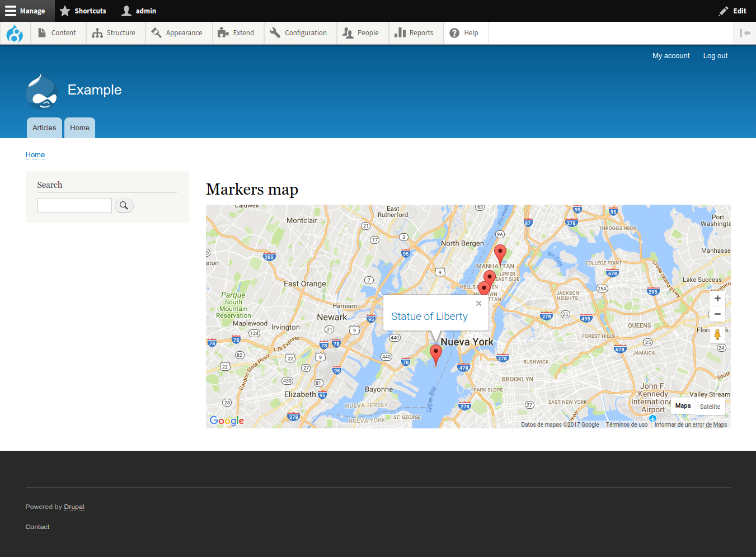Image resolution: width=756 pixels, height=557 pixels.
Task: Zoom out on the map
Action: click(x=717, y=314)
